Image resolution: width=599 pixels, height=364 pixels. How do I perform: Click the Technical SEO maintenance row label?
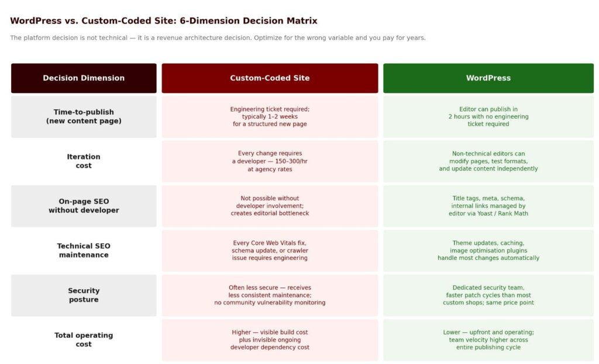(x=84, y=251)
